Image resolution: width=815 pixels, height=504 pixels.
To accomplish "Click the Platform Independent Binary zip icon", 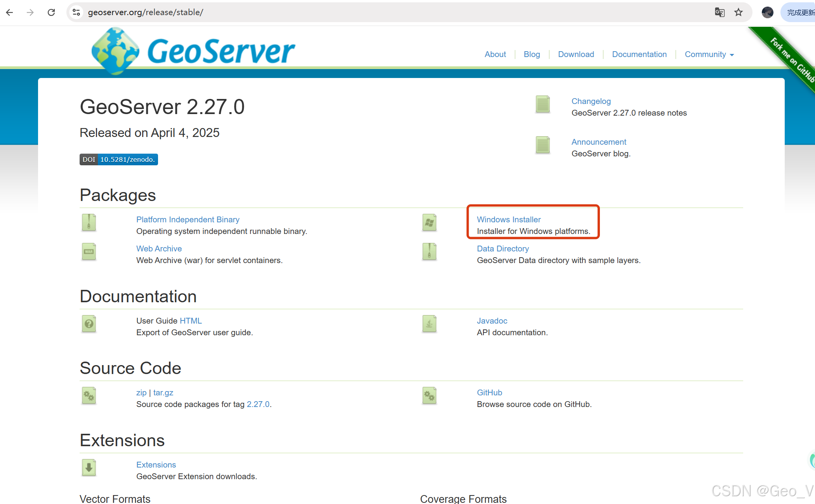I will (89, 223).
